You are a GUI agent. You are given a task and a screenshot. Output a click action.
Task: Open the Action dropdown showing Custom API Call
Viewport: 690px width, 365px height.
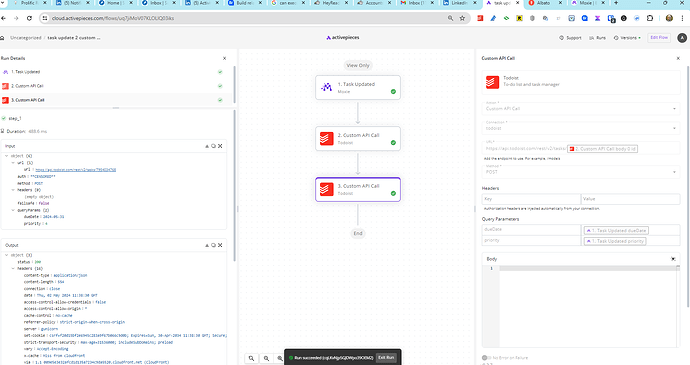pyautogui.click(x=581, y=108)
